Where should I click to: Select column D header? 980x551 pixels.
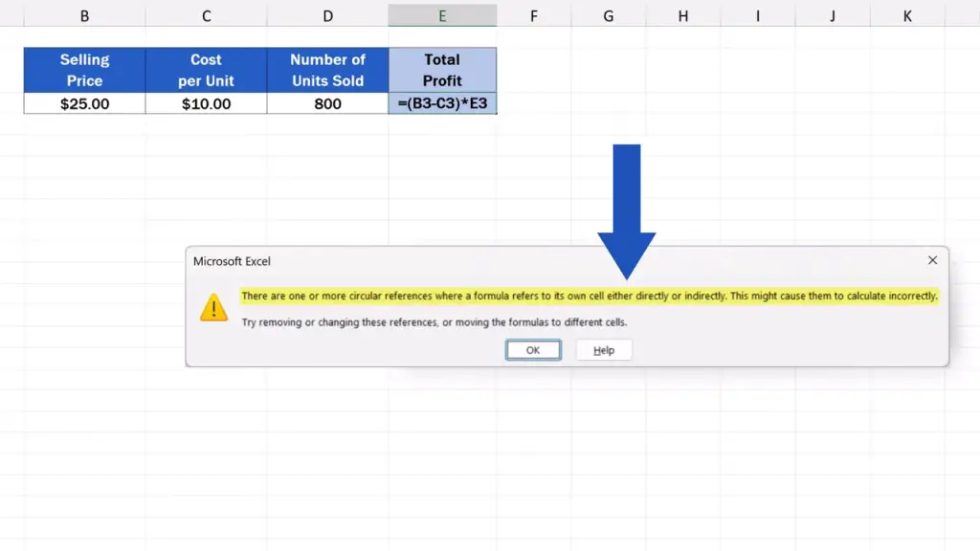point(327,15)
